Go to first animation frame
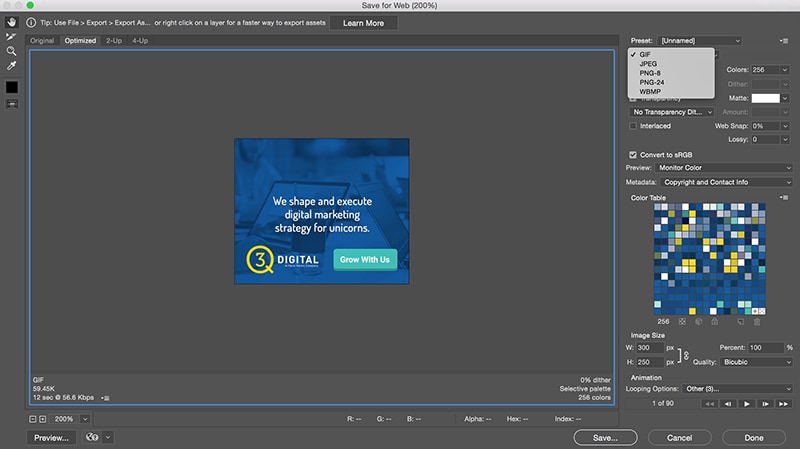 click(709, 404)
